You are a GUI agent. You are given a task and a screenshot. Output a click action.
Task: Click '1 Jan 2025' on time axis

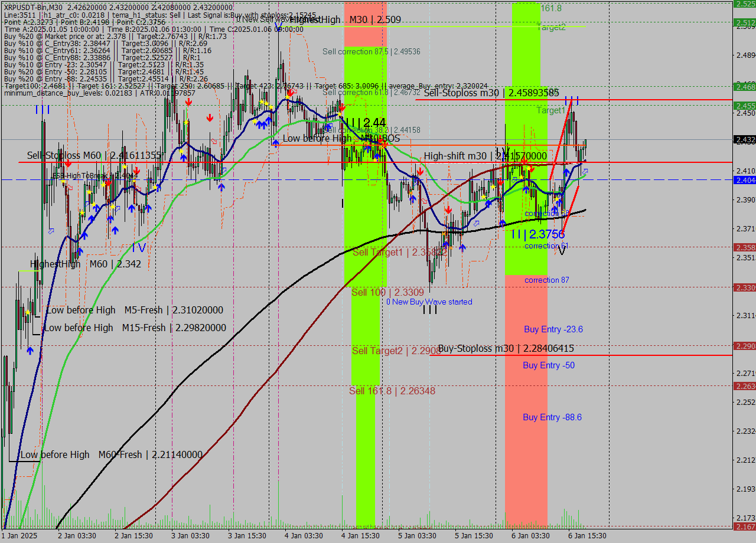tap(19, 536)
